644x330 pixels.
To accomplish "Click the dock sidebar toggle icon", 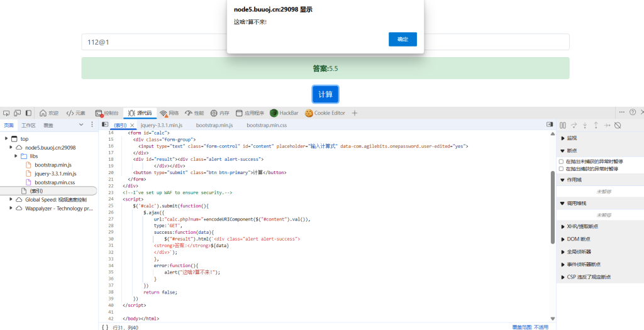I will (28, 113).
